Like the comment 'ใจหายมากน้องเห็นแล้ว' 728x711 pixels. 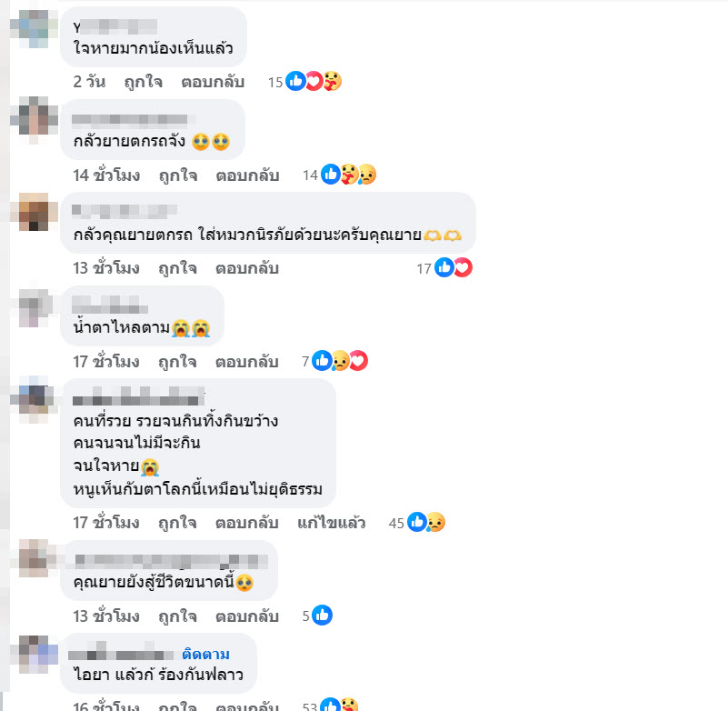pyautogui.click(x=143, y=82)
